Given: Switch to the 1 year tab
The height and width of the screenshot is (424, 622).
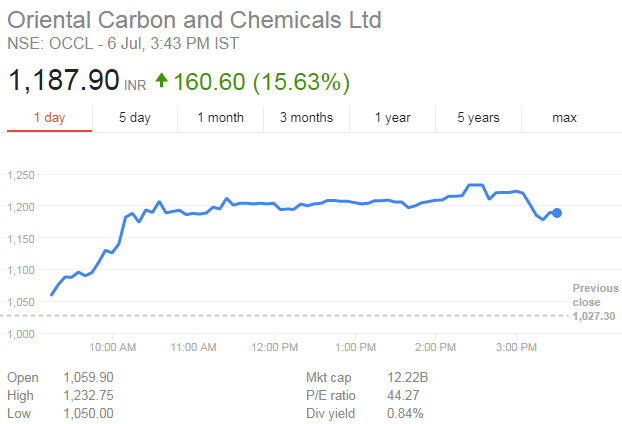Looking at the screenshot, I should click(392, 118).
